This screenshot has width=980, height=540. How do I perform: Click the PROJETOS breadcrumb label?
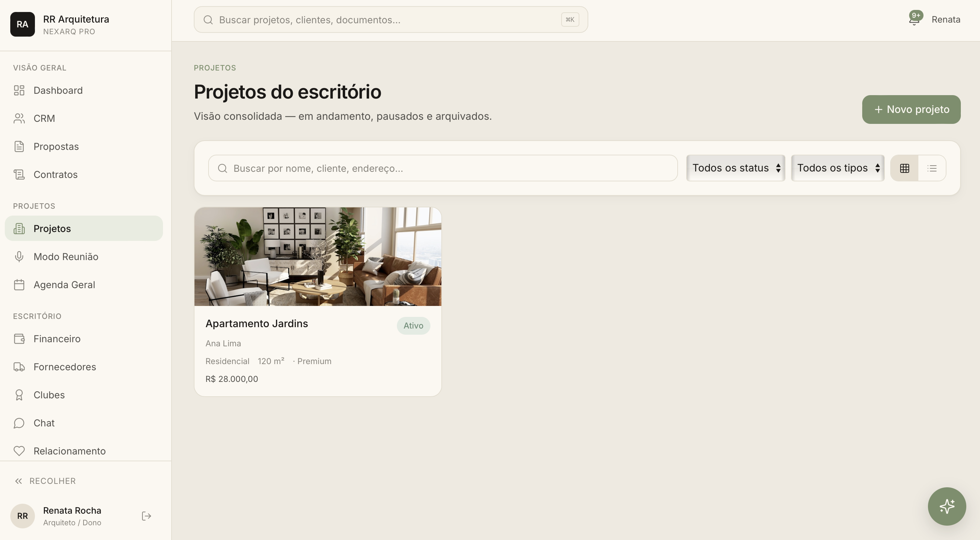click(215, 68)
